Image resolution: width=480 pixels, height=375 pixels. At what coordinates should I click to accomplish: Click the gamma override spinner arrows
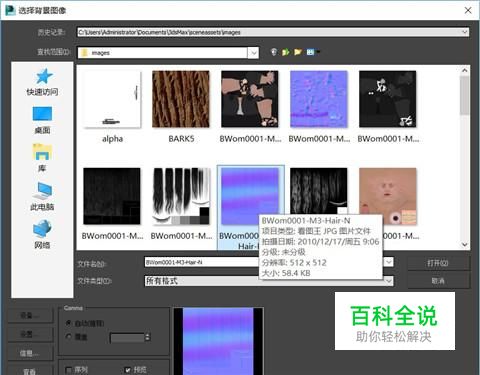(147, 337)
